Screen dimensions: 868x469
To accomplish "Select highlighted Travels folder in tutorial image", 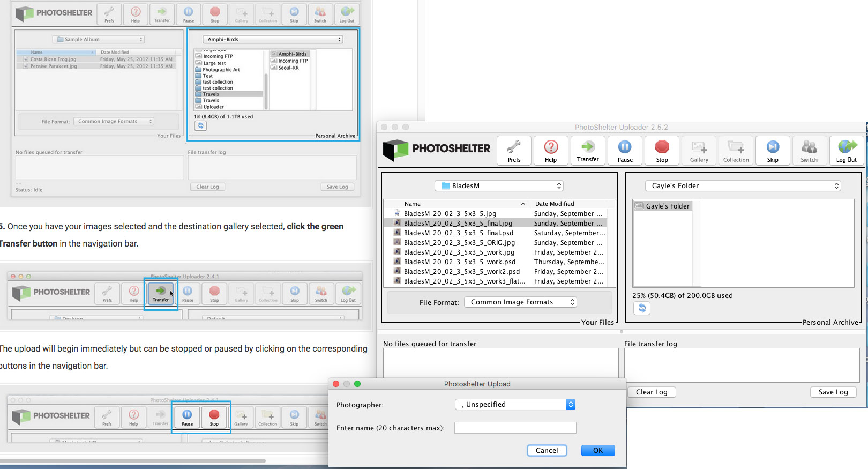I will click(x=229, y=94).
